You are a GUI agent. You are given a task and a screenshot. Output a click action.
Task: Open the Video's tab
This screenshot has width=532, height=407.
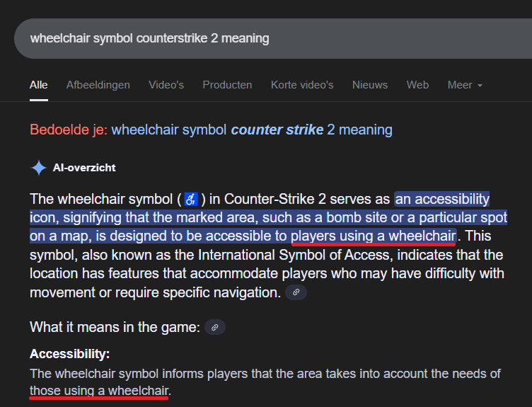click(x=166, y=85)
